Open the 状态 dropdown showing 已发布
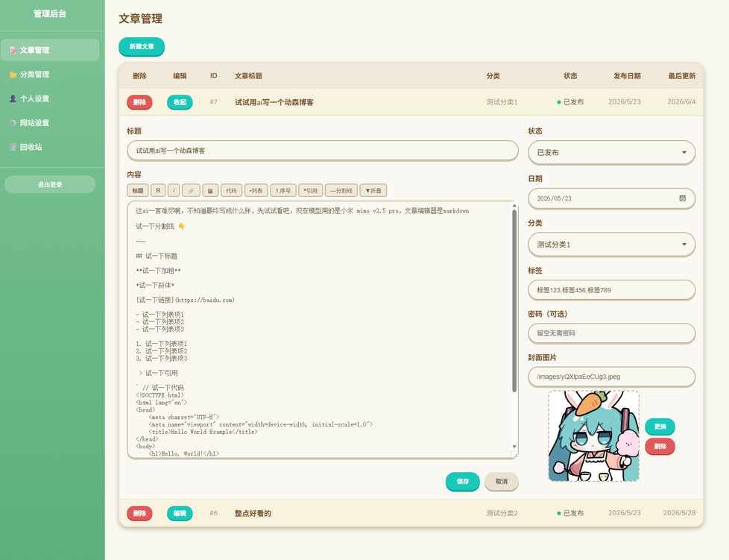This screenshot has height=560, width=729. (x=611, y=153)
